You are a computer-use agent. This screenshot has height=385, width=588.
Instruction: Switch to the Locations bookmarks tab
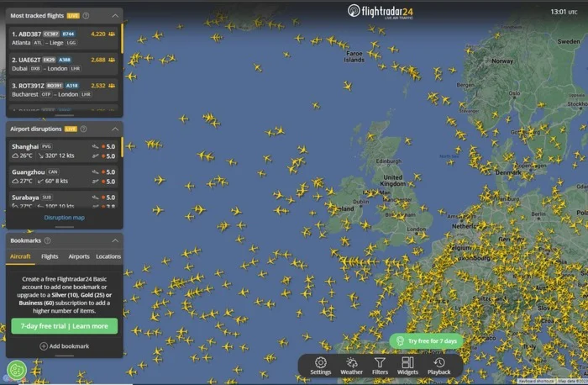(x=108, y=256)
